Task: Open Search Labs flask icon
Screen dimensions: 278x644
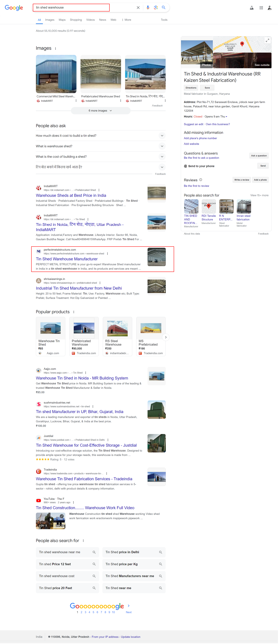Action: 252,8
